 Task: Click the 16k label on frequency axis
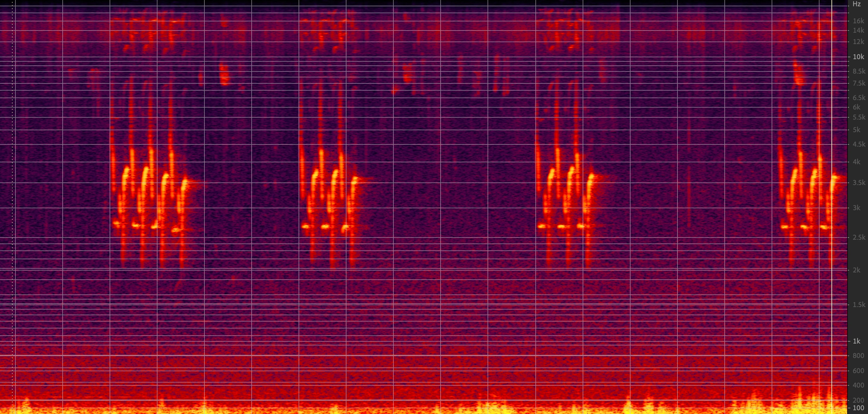[x=858, y=21]
